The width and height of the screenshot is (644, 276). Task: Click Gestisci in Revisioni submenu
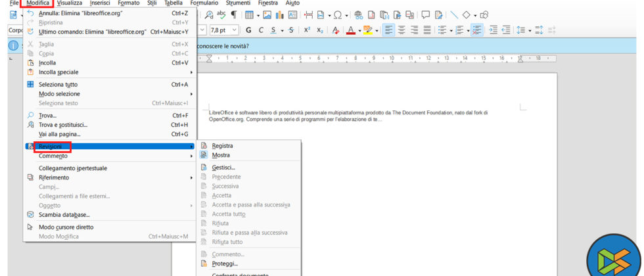223,168
